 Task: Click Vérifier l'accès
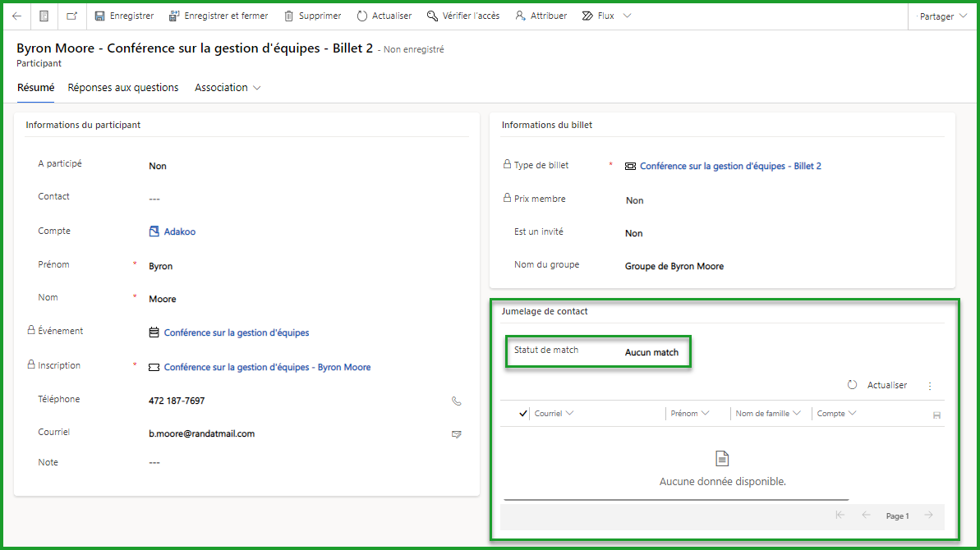[462, 16]
